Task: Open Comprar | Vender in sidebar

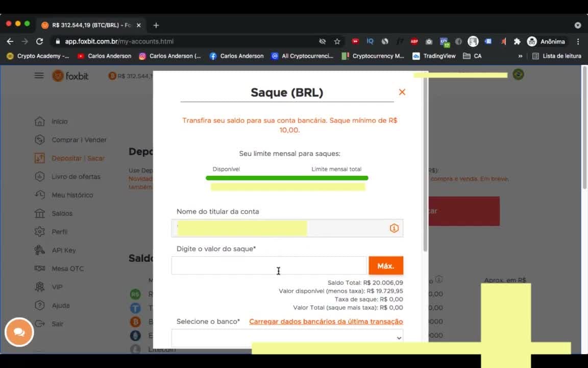Action: click(79, 140)
